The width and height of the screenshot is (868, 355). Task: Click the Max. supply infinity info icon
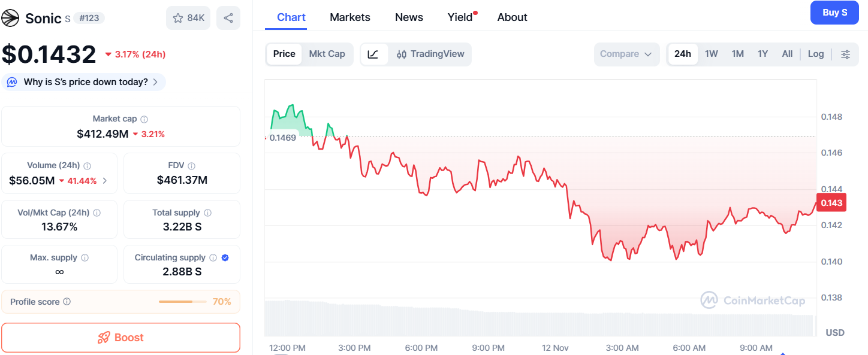pos(85,256)
